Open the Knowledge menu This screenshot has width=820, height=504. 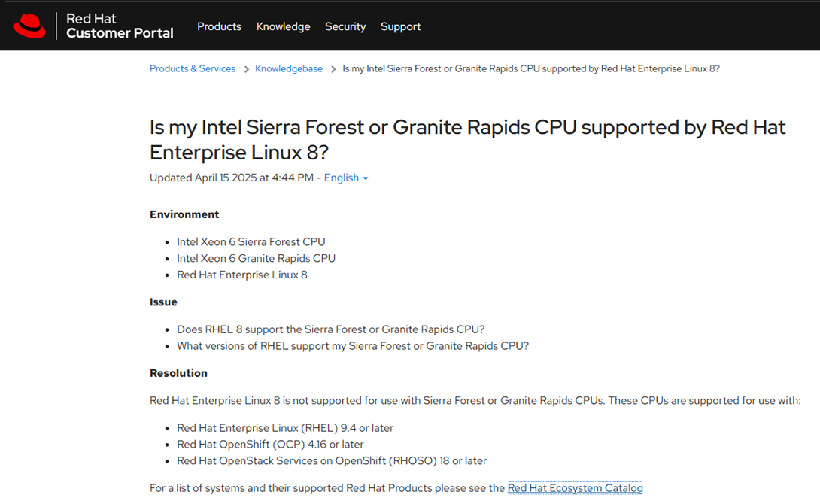(x=283, y=26)
